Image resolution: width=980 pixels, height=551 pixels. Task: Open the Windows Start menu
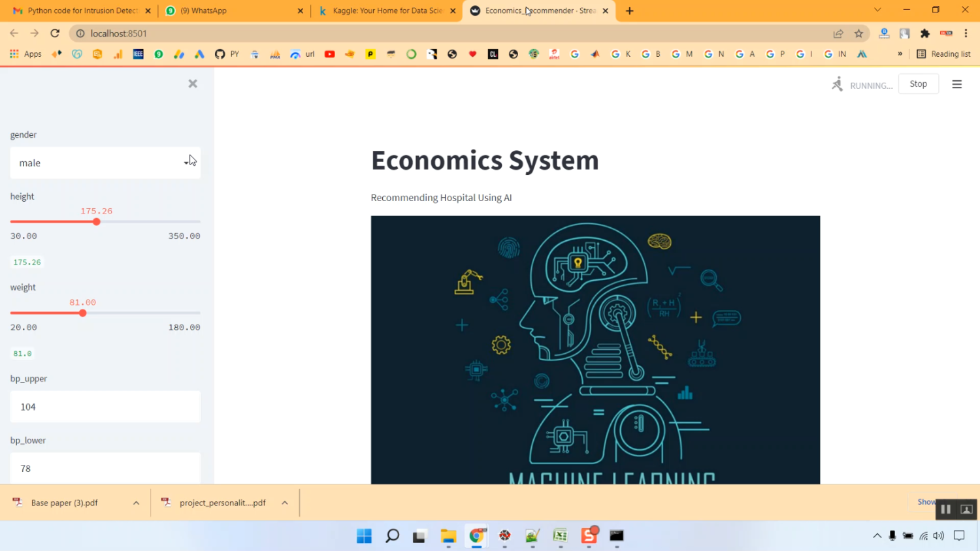pyautogui.click(x=364, y=536)
